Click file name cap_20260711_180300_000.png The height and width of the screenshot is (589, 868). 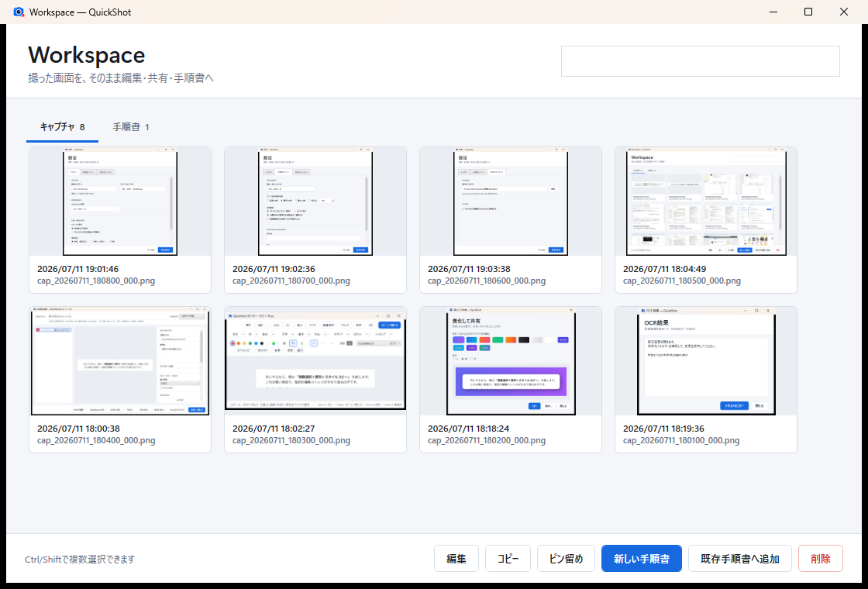point(291,441)
